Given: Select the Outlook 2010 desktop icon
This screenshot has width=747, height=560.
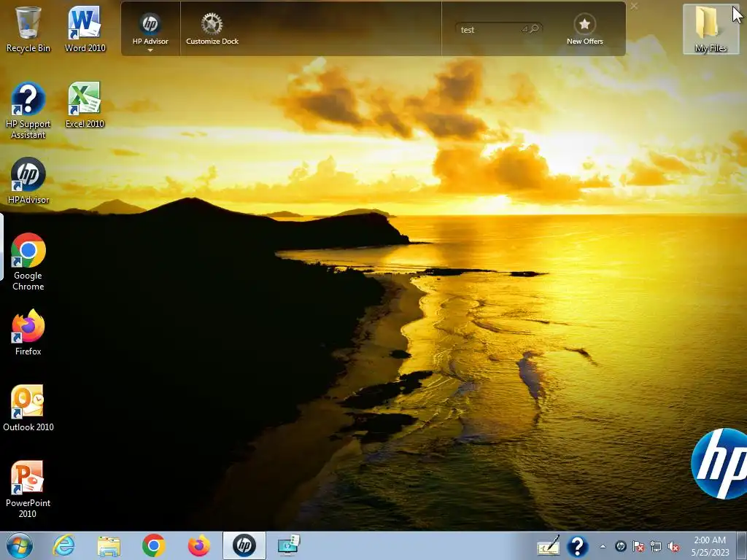Looking at the screenshot, I should tap(28, 408).
